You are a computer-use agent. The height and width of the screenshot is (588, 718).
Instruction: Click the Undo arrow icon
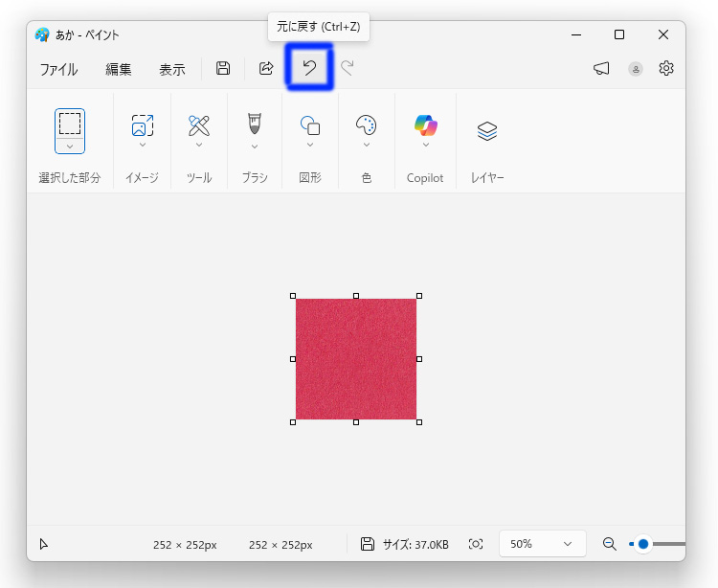pos(309,68)
